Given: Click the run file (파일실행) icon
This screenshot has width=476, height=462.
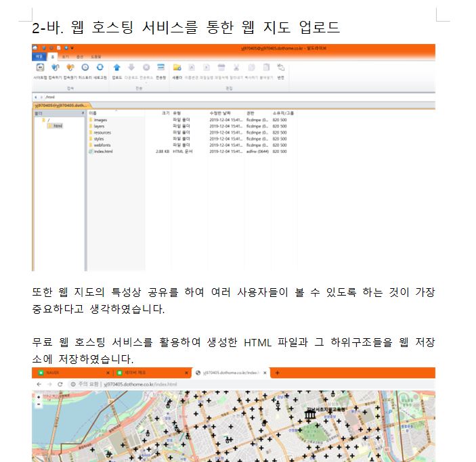Looking at the screenshot, I should click(207, 68).
